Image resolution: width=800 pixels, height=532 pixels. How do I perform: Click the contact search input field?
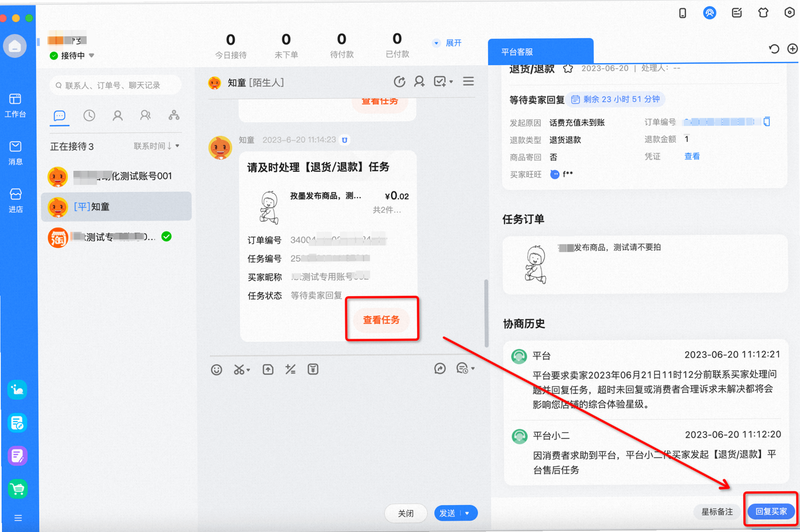click(x=115, y=85)
